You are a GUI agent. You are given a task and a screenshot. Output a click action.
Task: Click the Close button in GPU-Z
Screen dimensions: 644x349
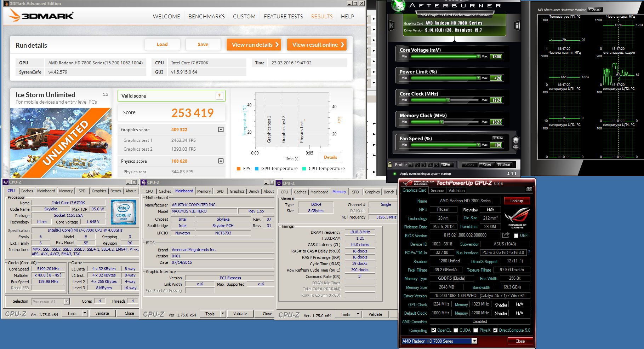tap(520, 341)
